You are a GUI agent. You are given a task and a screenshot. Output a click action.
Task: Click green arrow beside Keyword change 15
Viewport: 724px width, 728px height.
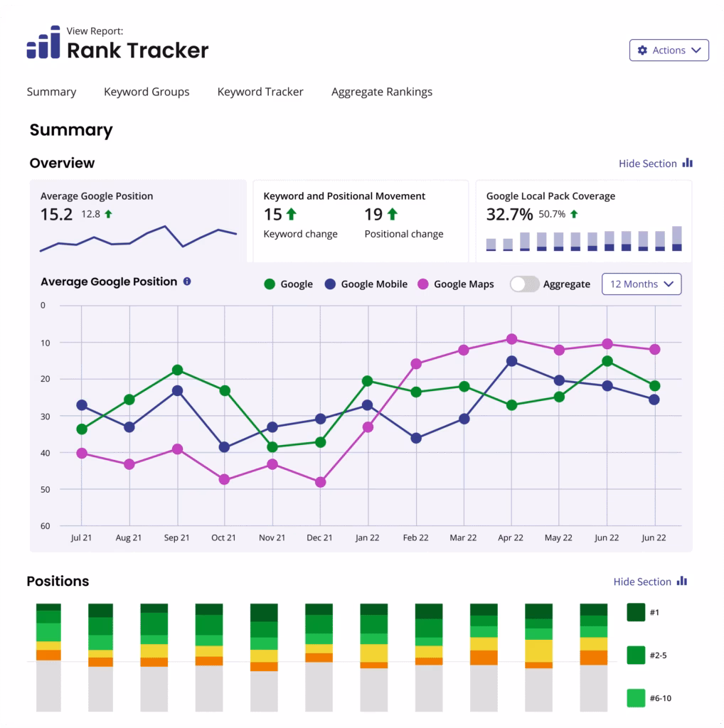tap(291, 214)
